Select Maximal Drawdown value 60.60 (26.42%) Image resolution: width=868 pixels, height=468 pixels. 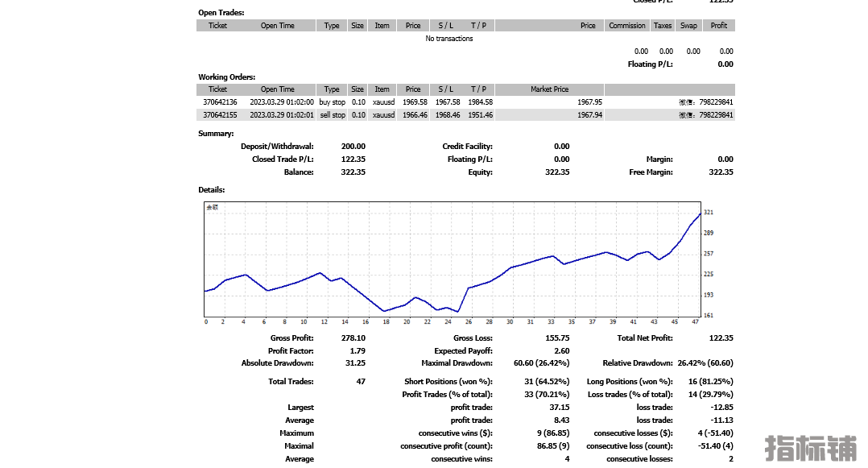[541, 363]
